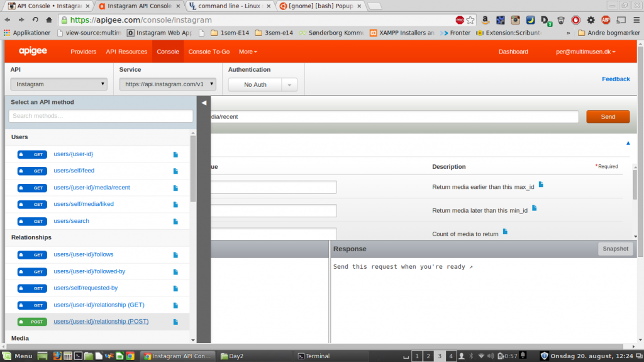The width and height of the screenshot is (644, 362).
Task: Open docs icon for users/{user-id}/media/recent
Action: tap(175, 188)
